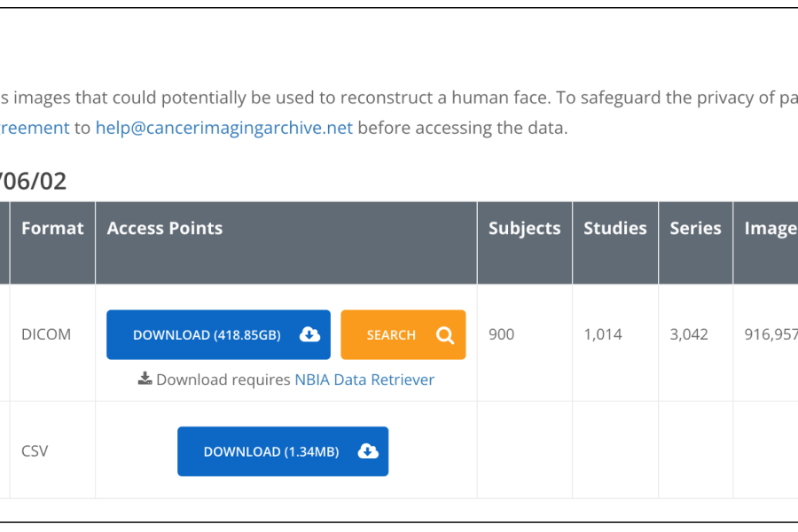Viewport: 798px width, 532px height.
Task: Click the small download tray icon beside 'Download requires'
Action: tap(145, 379)
